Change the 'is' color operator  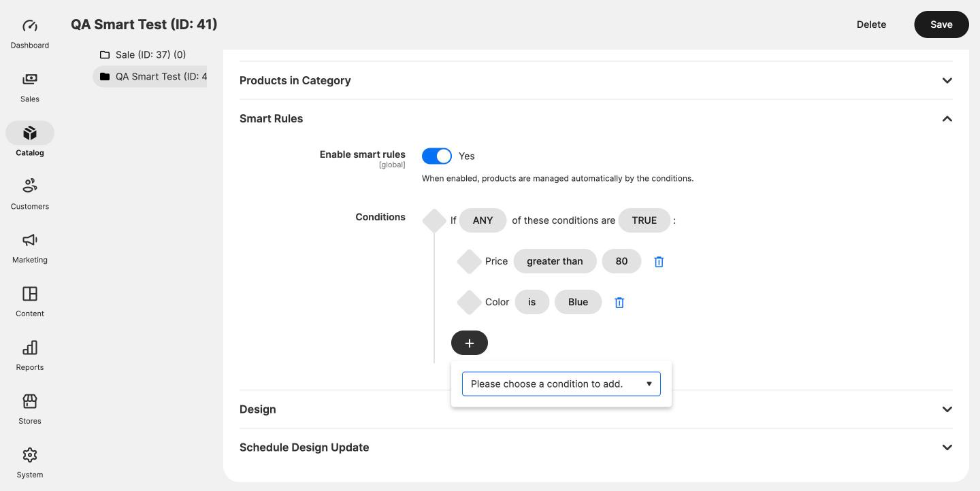tap(532, 302)
